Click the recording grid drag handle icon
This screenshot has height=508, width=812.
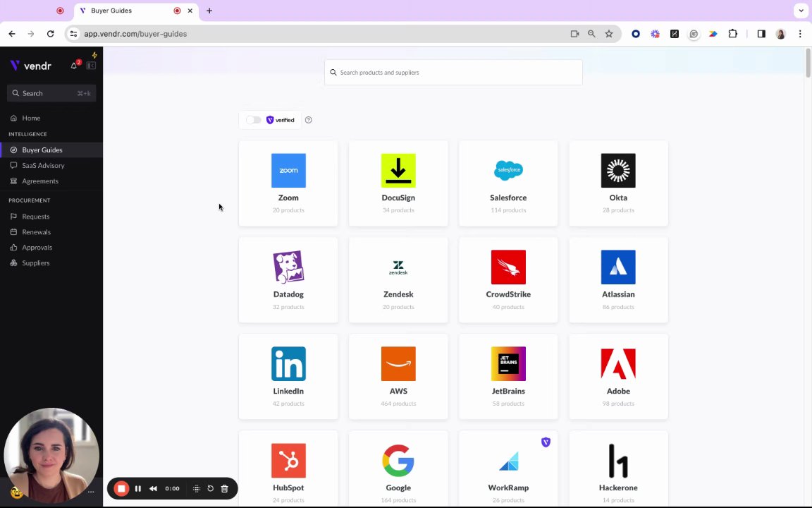click(x=197, y=488)
